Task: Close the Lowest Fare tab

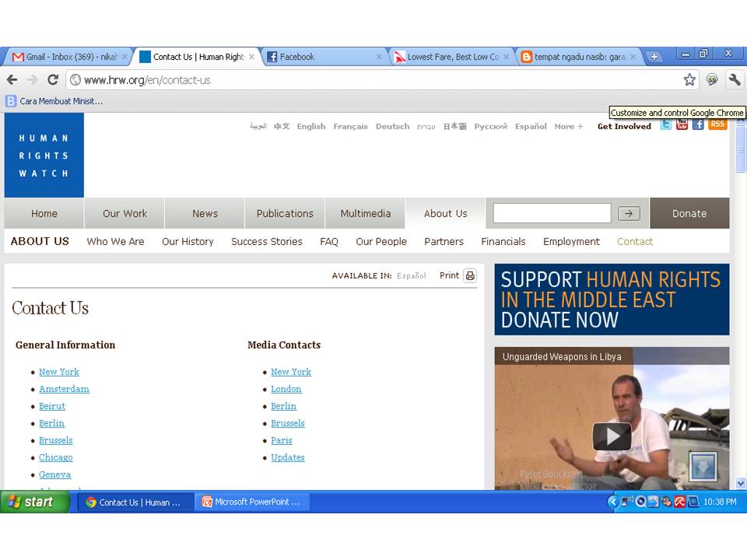Action: pos(507,57)
